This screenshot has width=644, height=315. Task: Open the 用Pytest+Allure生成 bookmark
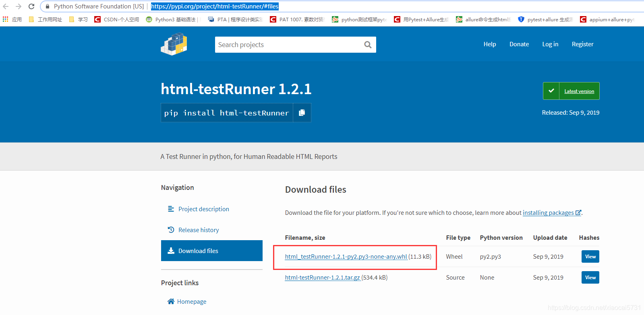click(x=421, y=19)
